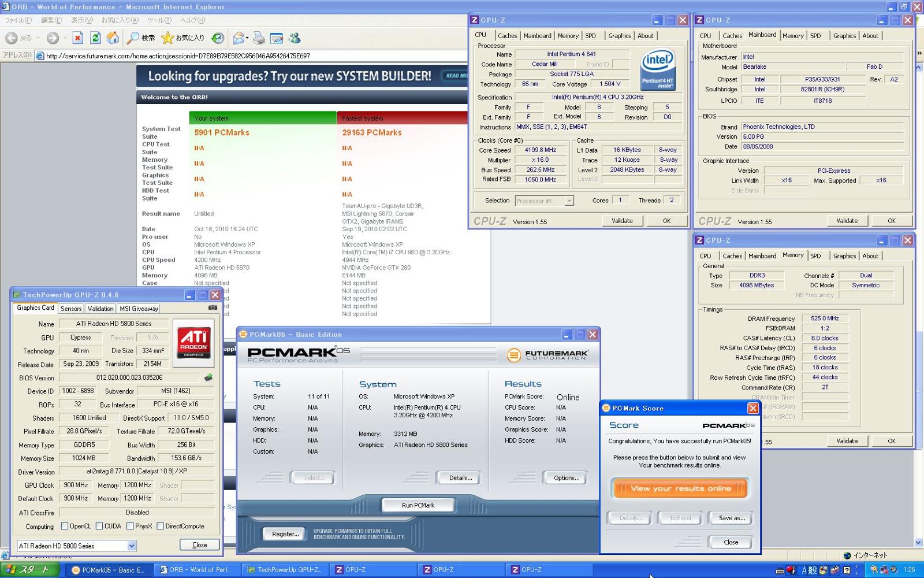Go to the IE home page

(x=113, y=38)
